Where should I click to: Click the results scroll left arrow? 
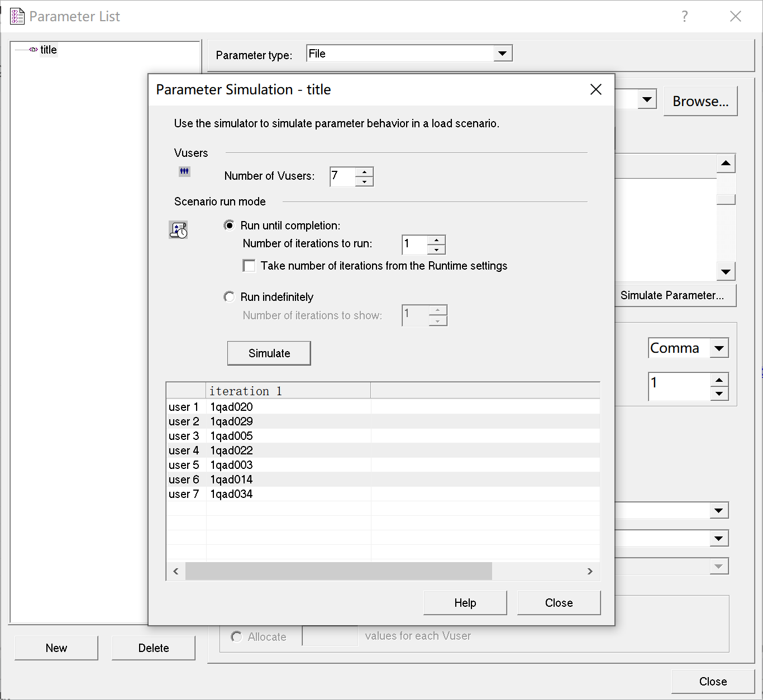pos(176,571)
